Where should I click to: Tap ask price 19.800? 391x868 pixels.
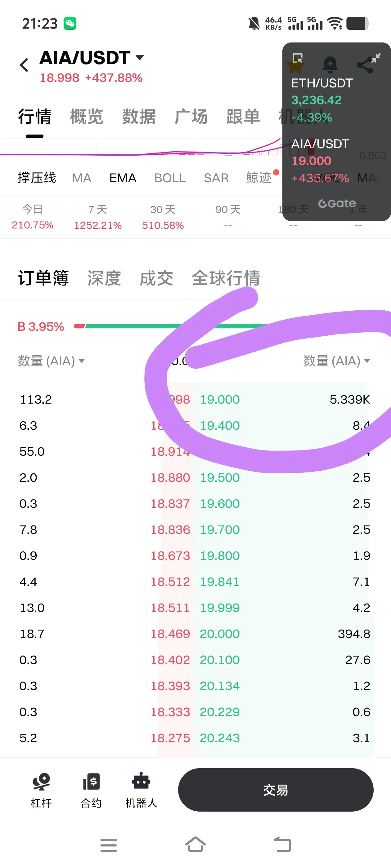pyautogui.click(x=220, y=556)
